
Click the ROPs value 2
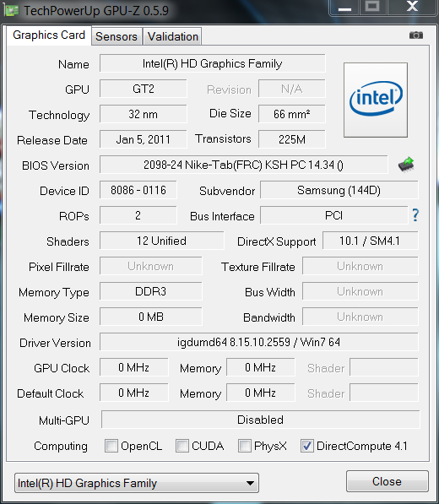click(x=138, y=215)
